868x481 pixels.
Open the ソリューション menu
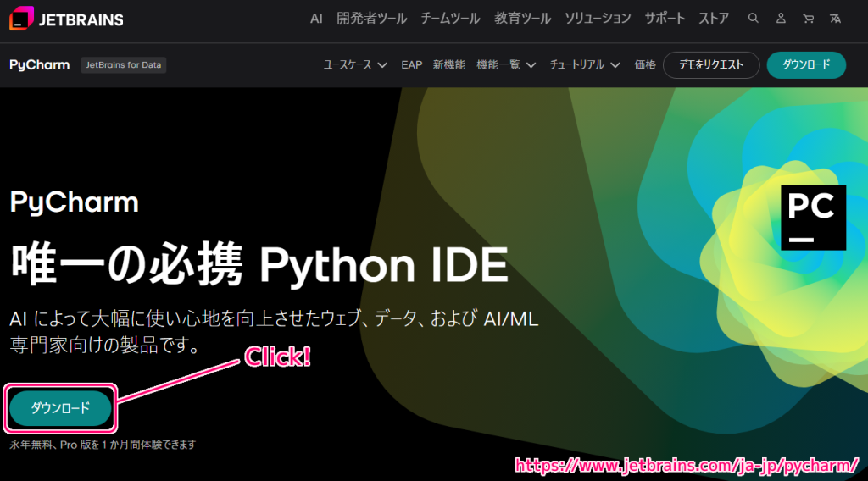coord(598,19)
